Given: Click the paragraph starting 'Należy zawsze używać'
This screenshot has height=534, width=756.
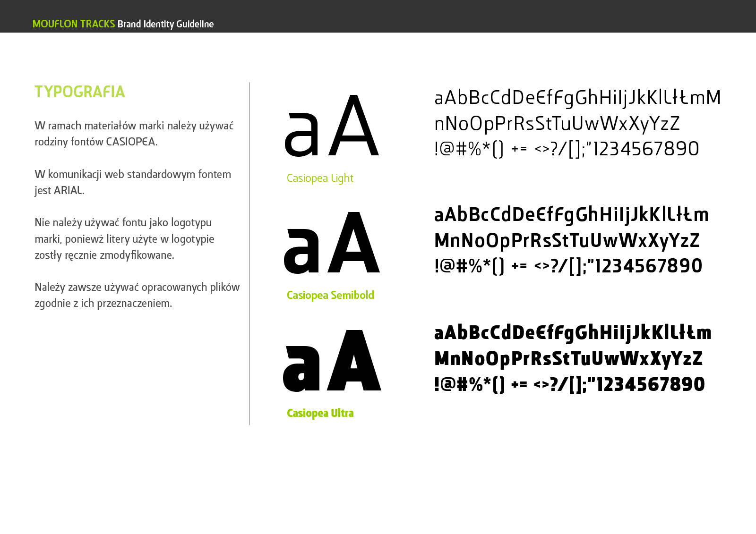Looking at the screenshot, I should (x=137, y=295).
